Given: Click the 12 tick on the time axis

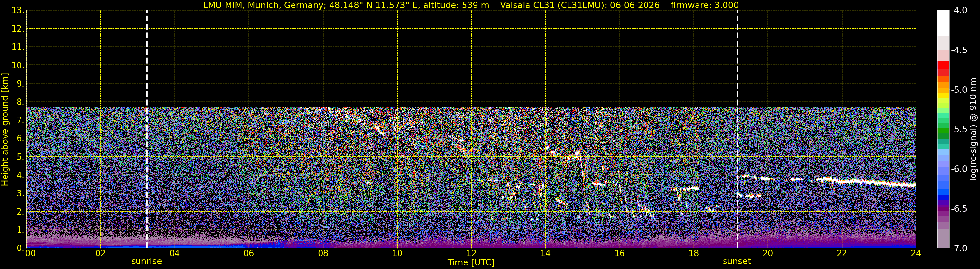Looking at the screenshot, I should (471, 253).
